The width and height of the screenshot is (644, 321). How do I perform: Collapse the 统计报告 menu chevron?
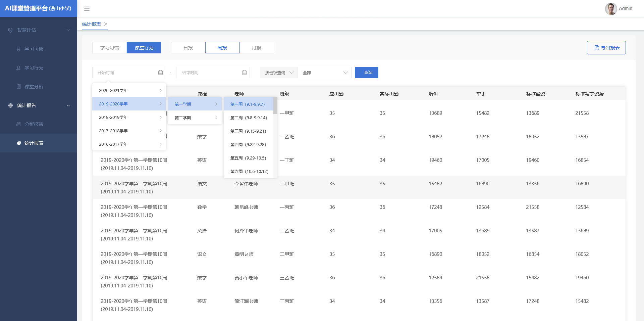click(68, 105)
